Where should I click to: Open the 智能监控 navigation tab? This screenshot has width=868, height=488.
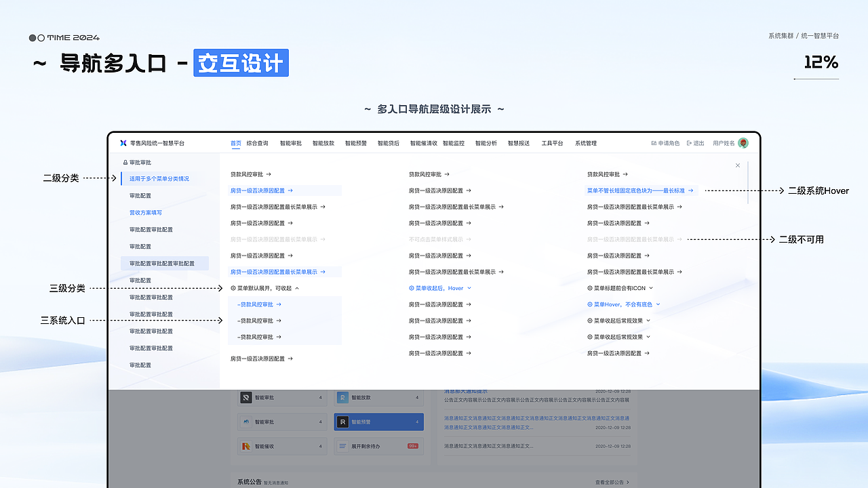coord(454,143)
